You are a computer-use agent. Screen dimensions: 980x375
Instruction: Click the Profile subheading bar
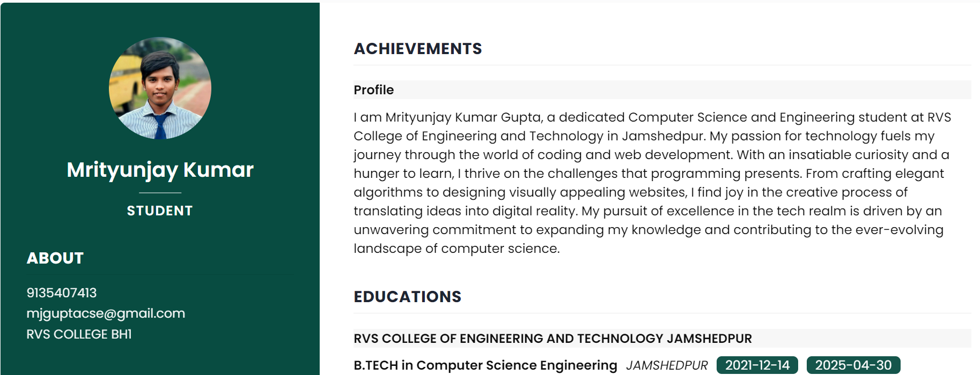coord(662,90)
